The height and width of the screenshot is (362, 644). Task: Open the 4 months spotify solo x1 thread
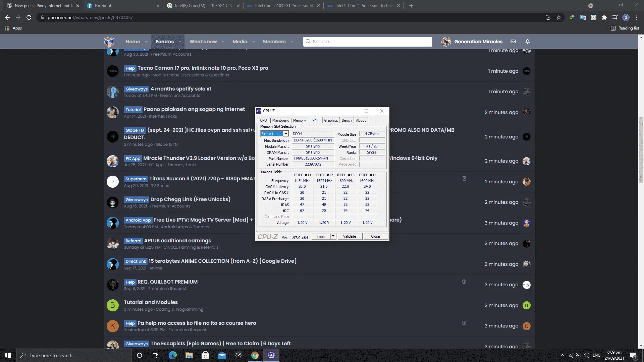pos(181,89)
